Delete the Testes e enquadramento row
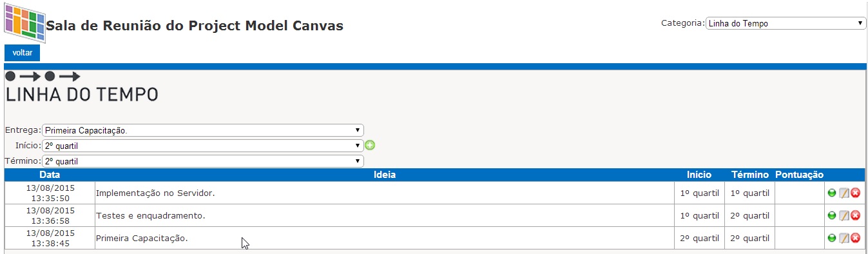 click(855, 215)
